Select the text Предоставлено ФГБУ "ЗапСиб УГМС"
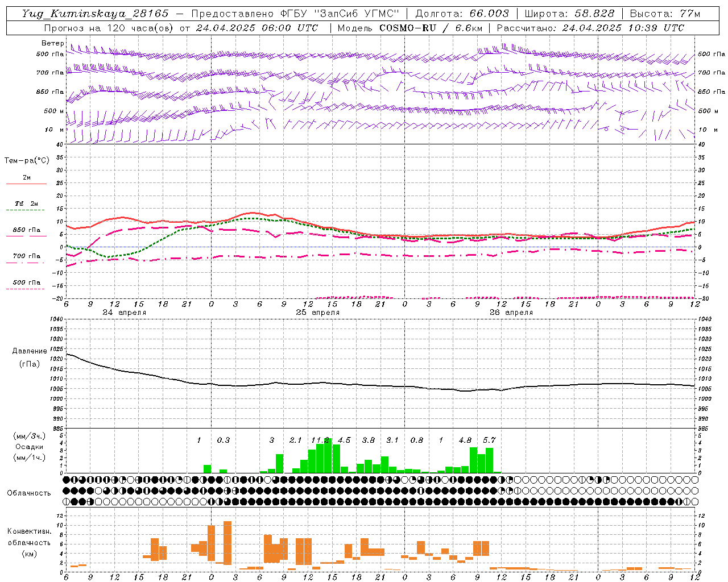The image size is (728, 582). (x=296, y=14)
